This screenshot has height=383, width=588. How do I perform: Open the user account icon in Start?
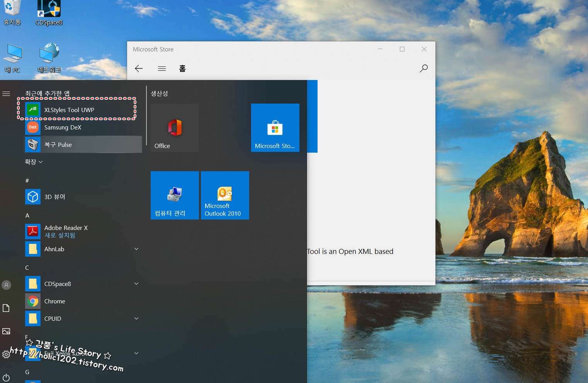(6, 285)
